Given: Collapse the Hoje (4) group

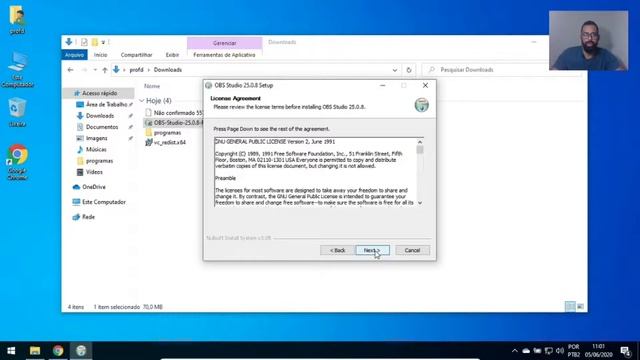Looking at the screenshot, I should pos(142,100).
